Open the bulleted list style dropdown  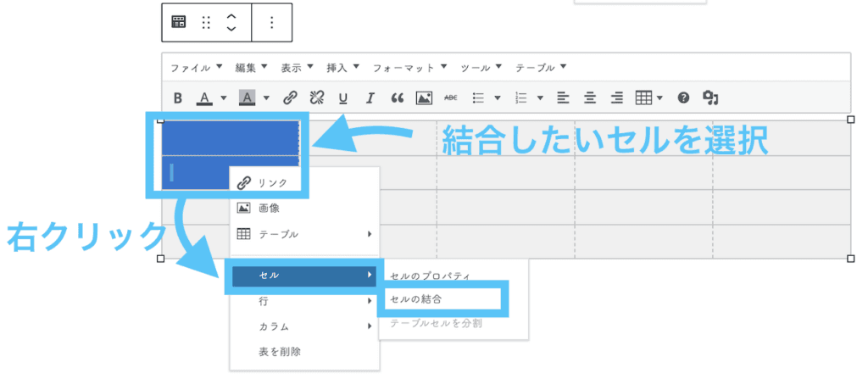click(x=497, y=98)
